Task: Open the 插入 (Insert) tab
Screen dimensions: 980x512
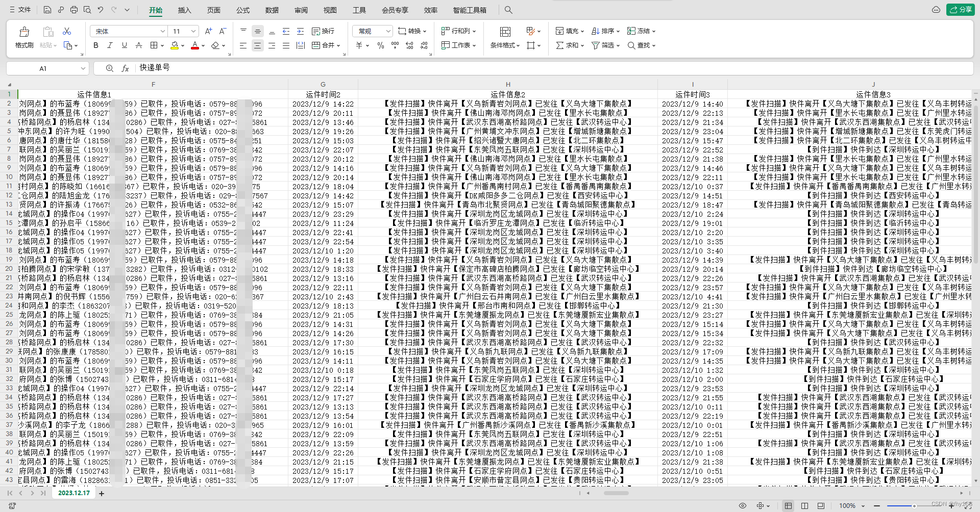Action: click(184, 10)
